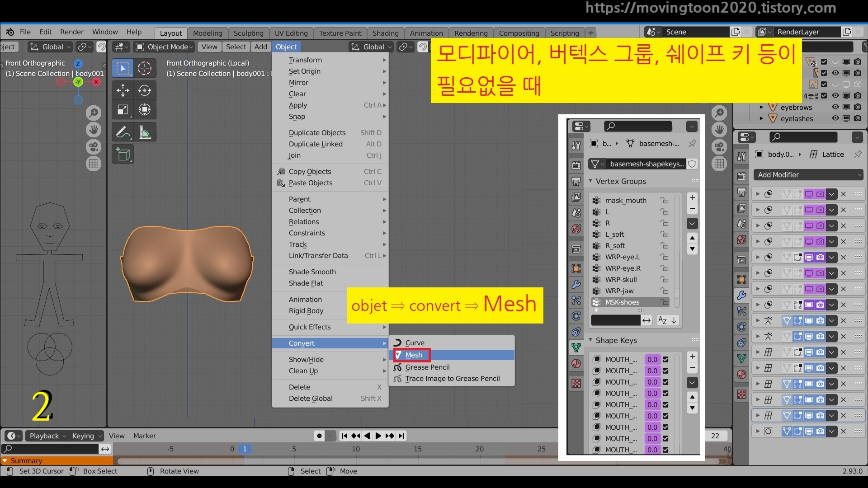Click the timeline search field
Screen dimensions: 868x488
coord(50,449)
